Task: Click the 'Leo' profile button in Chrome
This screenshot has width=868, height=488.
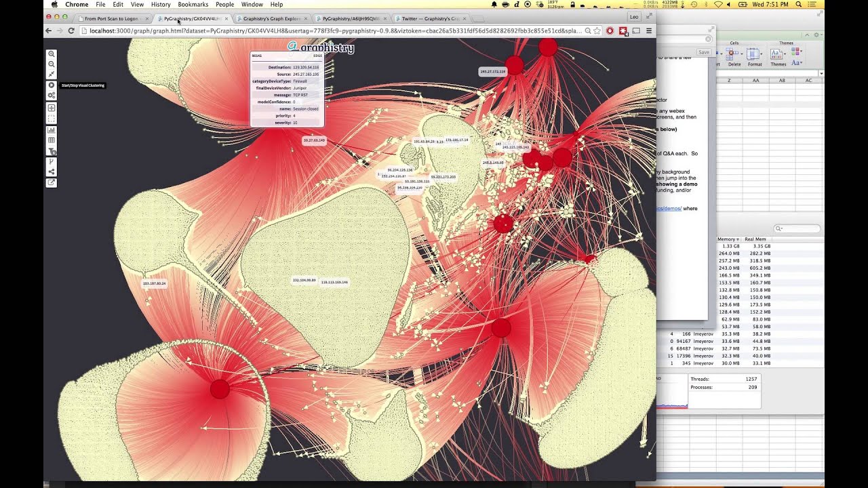Action: 634,16
